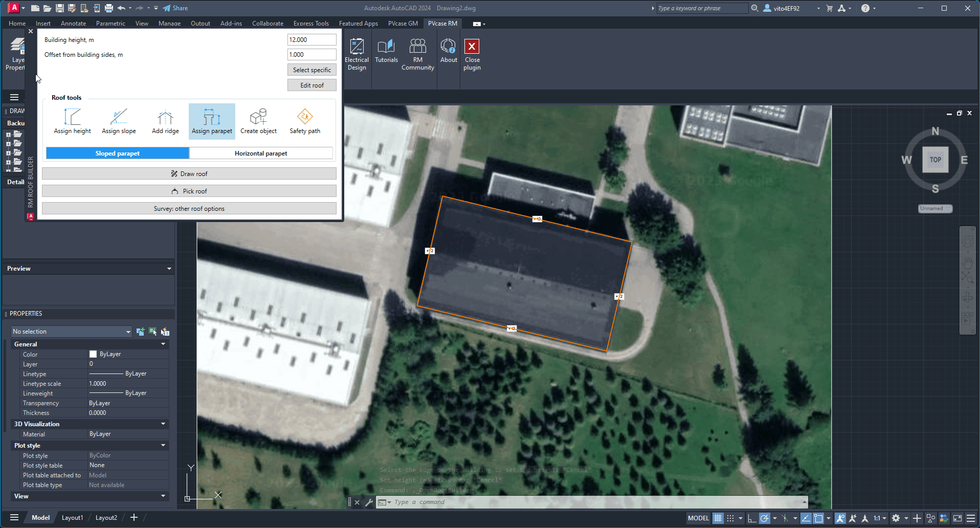This screenshot has width=980, height=528.
Task: Toggle Polar tracking in the status bar
Action: click(x=764, y=518)
